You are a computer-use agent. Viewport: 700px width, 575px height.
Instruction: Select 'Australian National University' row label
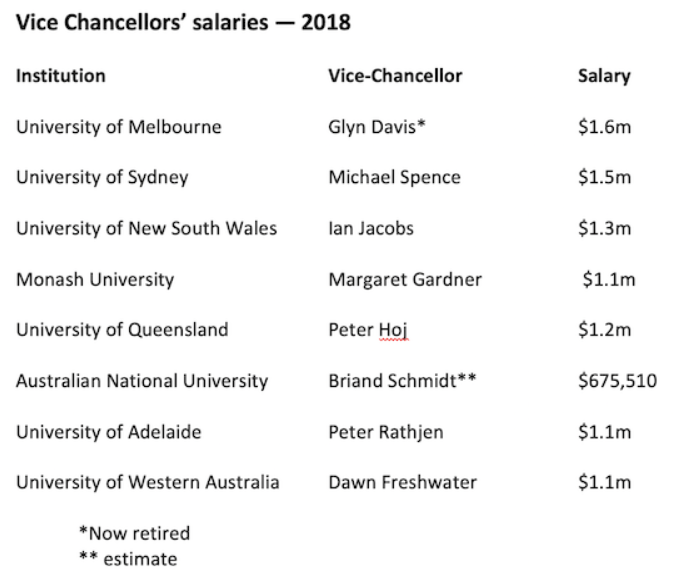pyautogui.click(x=142, y=381)
